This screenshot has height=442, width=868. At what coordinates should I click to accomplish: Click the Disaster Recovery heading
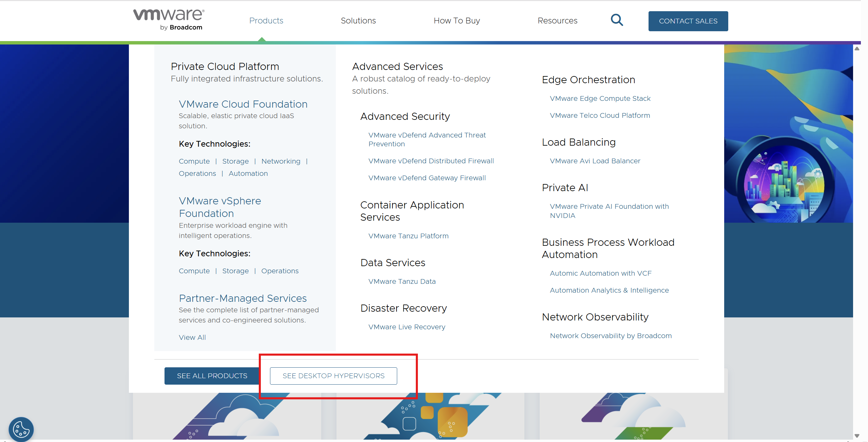(403, 308)
